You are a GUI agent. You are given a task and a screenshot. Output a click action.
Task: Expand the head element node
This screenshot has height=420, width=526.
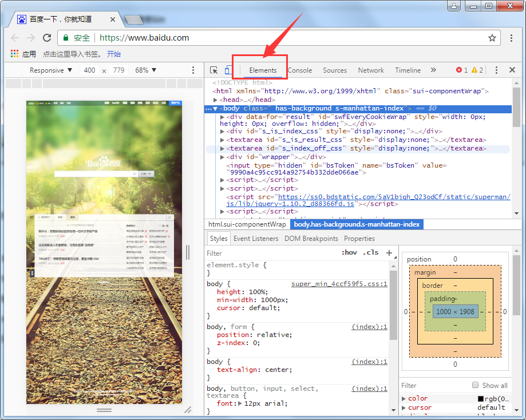[x=216, y=100]
